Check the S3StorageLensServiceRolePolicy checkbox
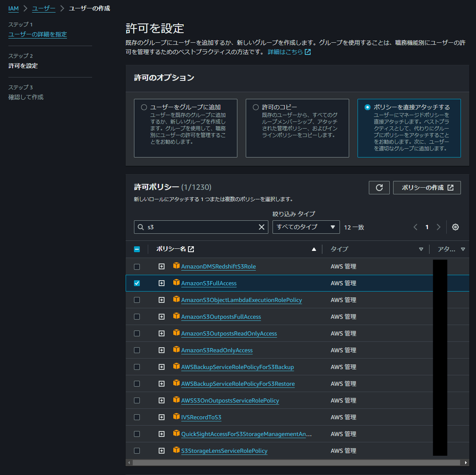Image resolution: width=476 pixels, height=475 pixels. coord(137,451)
